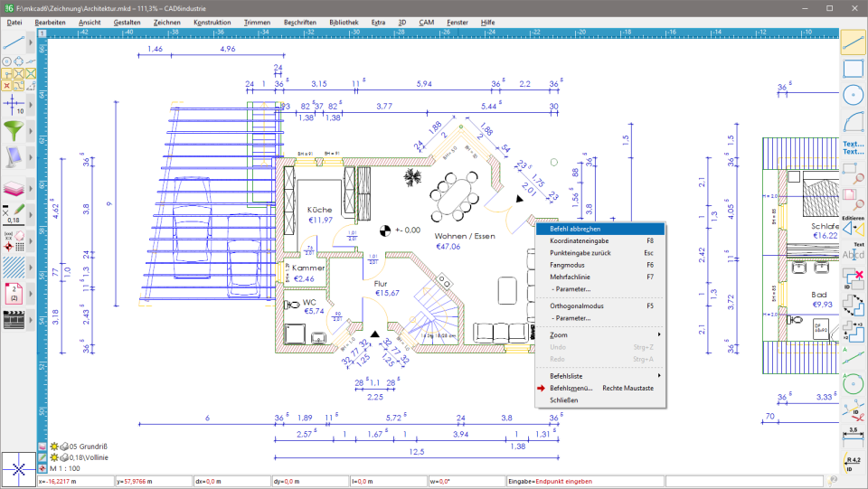Click the y coordinate field
868x489 pixels.
pos(154,481)
